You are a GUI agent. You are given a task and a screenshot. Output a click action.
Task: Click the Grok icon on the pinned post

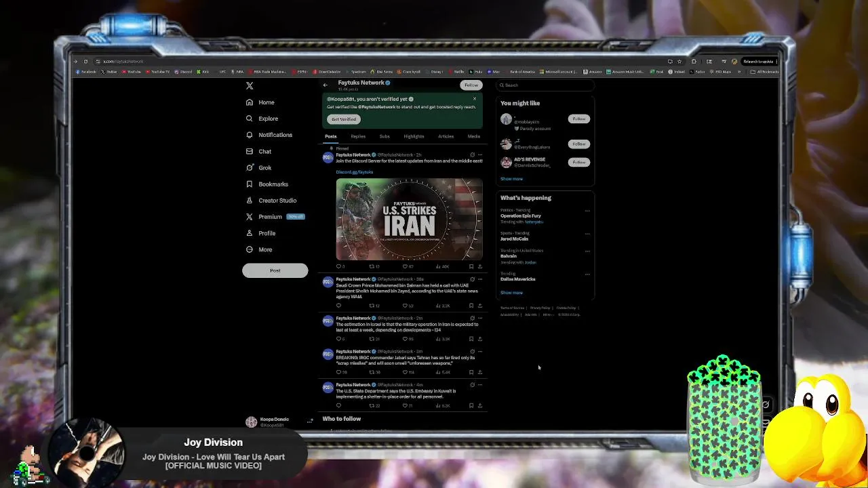pyautogui.click(x=473, y=155)
